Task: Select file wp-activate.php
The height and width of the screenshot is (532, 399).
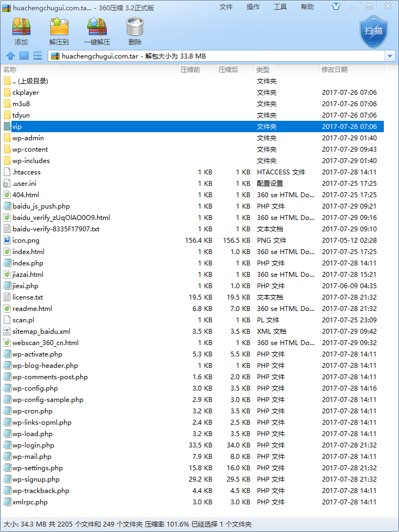Action: pyautogui.click(x=192, y=354)
